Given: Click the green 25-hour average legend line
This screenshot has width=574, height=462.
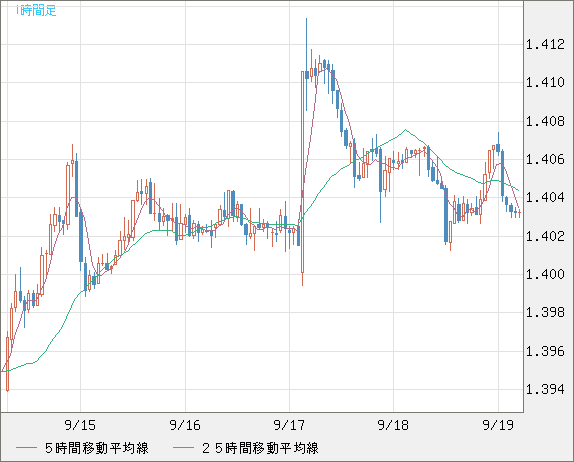Looking at the screenshot, I should point(183,448).
